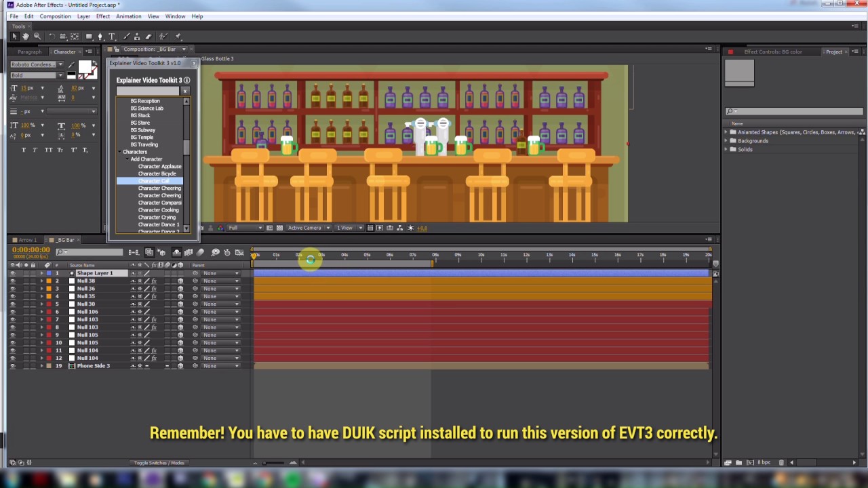The width and height of the screenshot is (868, 488).
Task: Open the Composition Mini-Flowchart in timeline
Action: [x=134, y=252]
